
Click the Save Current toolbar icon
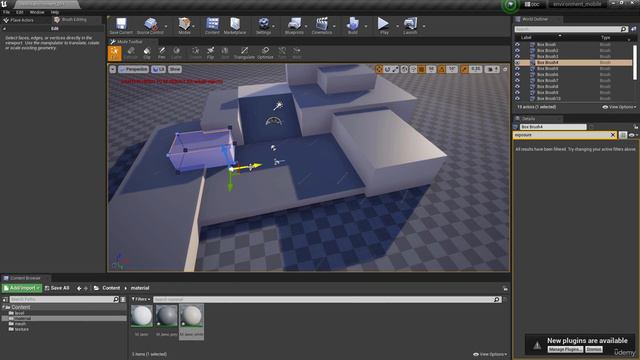pos(121,26)
